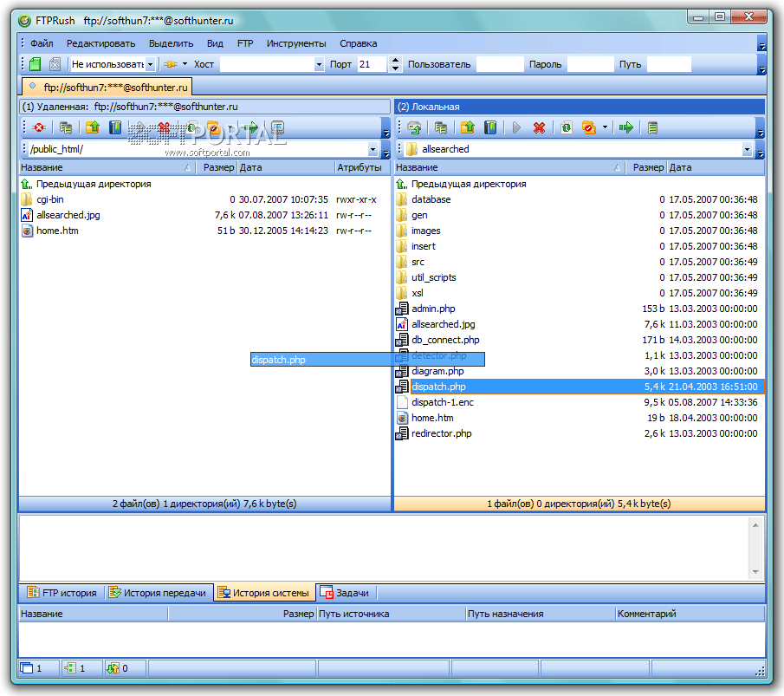784x696 pixels.
Task: Click the folder tree icon in remote toolbar
Action: click(x=66, y=128)
